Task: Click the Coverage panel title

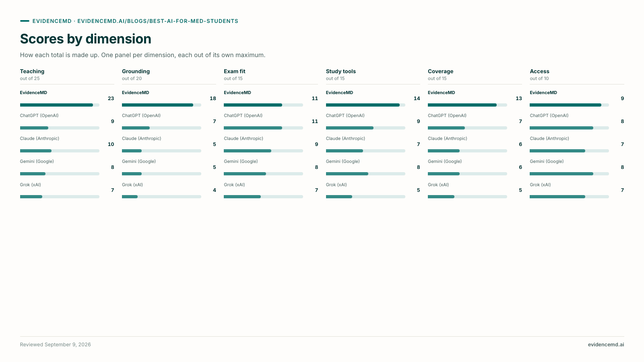Action: click(x=440, y=71)
